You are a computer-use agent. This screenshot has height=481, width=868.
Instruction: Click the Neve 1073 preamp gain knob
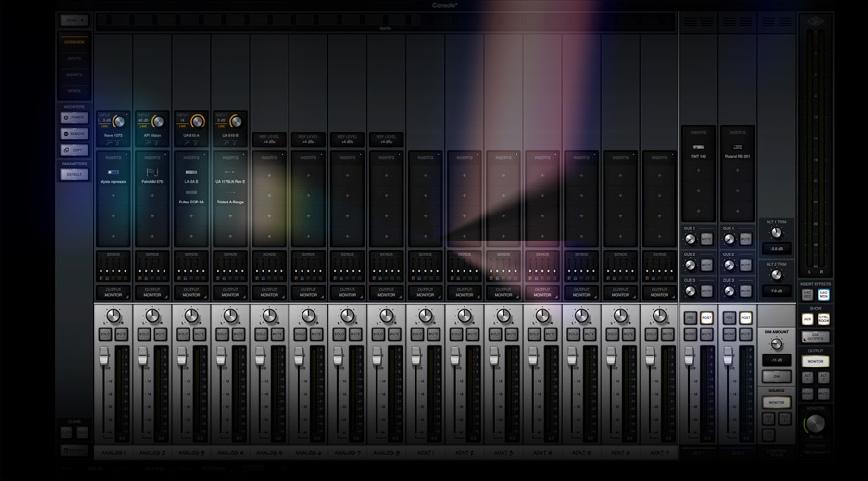[118, 122]
